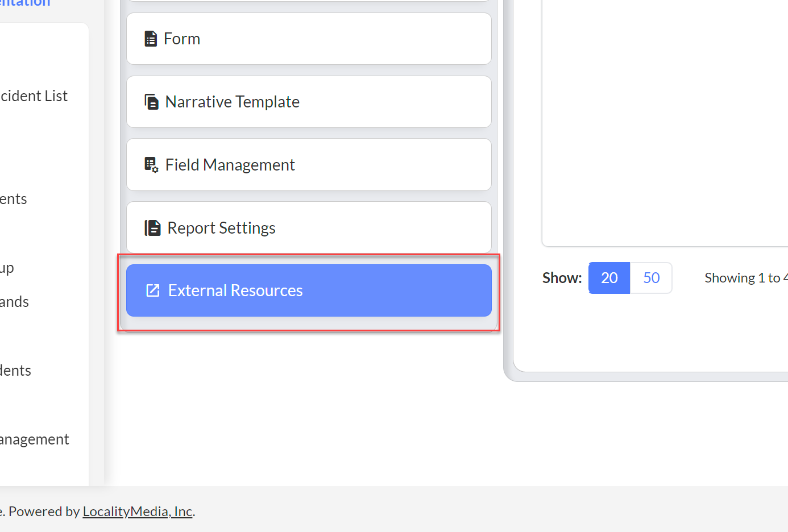
Task: Click the cut-off blue link at top left
Action: [25, 3]
